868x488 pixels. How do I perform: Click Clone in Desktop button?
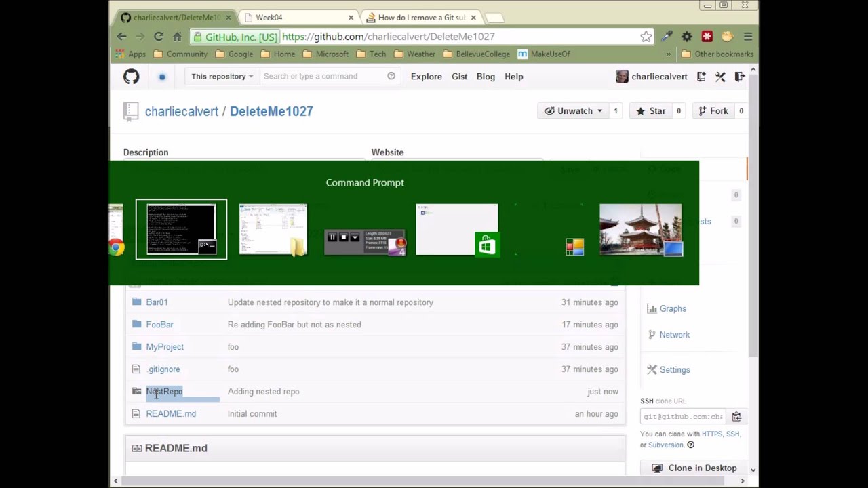tap(694, 468)
